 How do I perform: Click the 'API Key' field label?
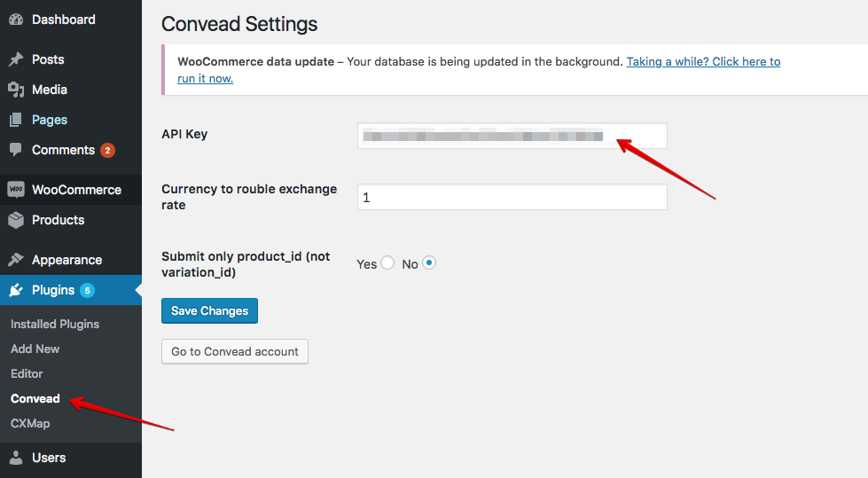point(184,134)
